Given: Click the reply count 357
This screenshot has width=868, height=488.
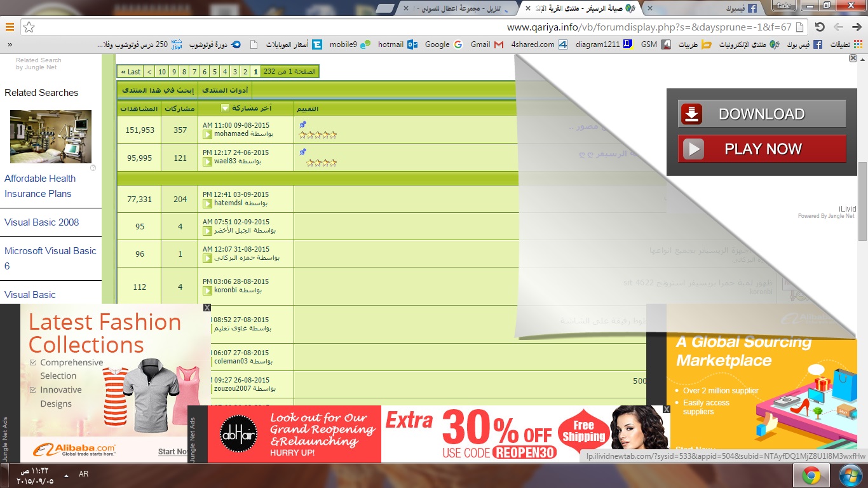Looking at the screenshot, I should pos(180,130).
